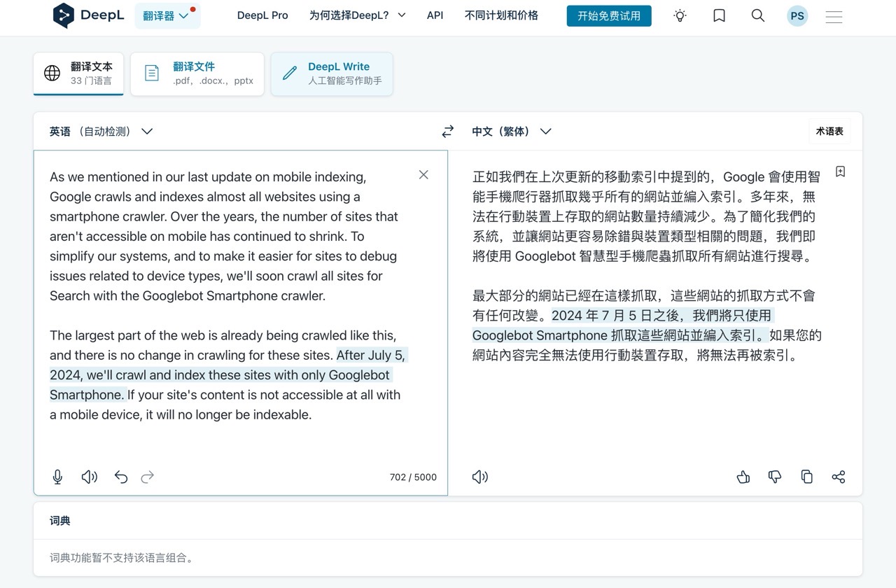This screenshot has width=896, height=588.
Task: Clear source text with X icon
Action: 423,175
